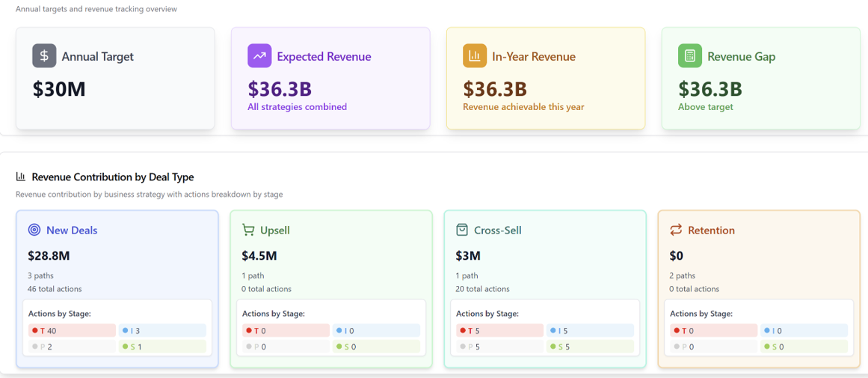Click the $0 Retention amount
Viewport: 868px width, 378px height.
pos(677,255)
